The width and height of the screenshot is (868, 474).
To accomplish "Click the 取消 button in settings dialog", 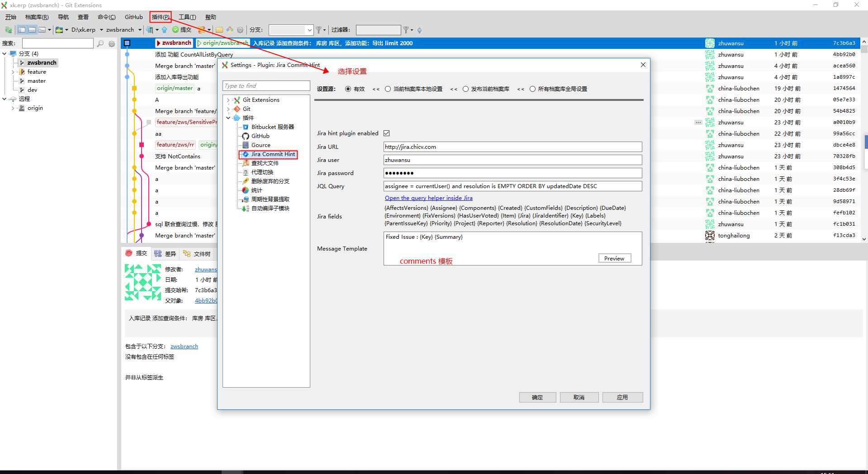I will tap(579, 397).
